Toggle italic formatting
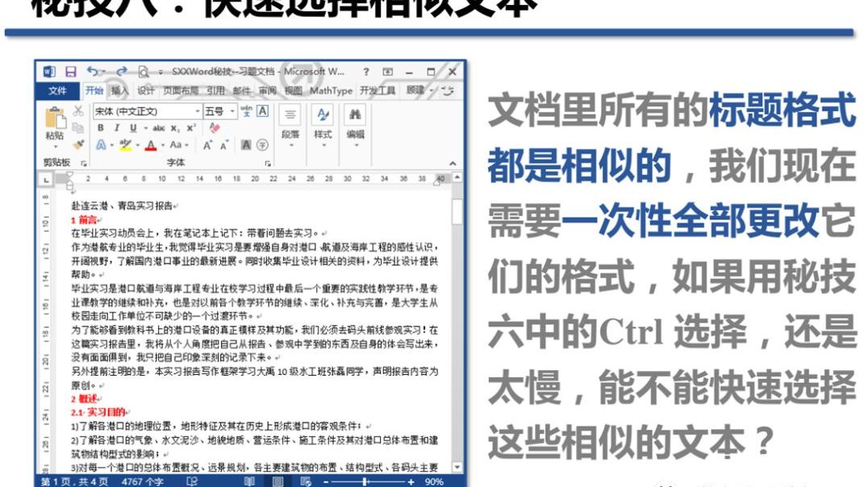Image resolution: width=868 pixels, height=487 pixels. [x=117, y=127]
